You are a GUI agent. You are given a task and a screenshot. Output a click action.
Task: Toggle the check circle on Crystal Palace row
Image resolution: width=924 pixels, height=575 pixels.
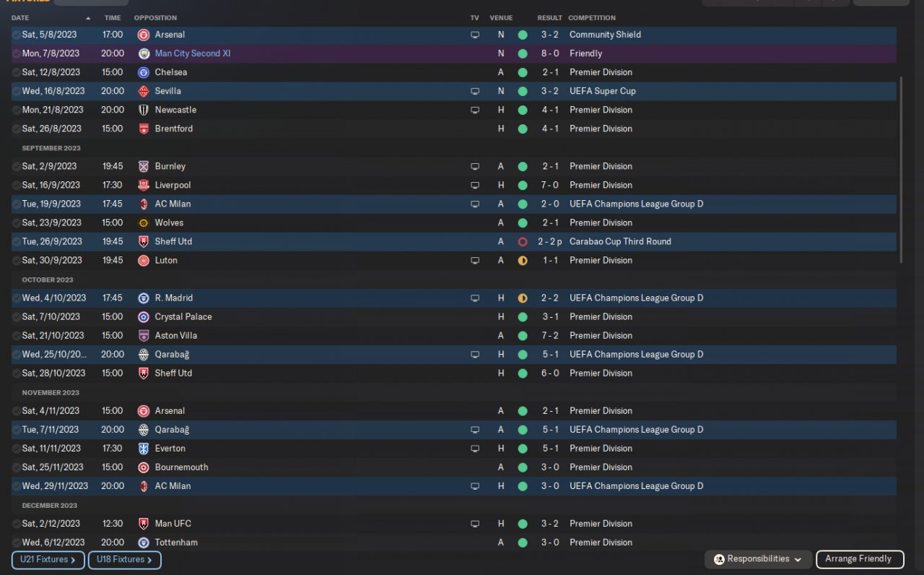pos(17,316)
